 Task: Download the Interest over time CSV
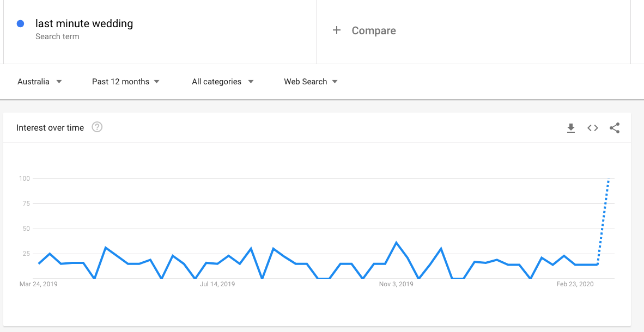coord(570,128)
